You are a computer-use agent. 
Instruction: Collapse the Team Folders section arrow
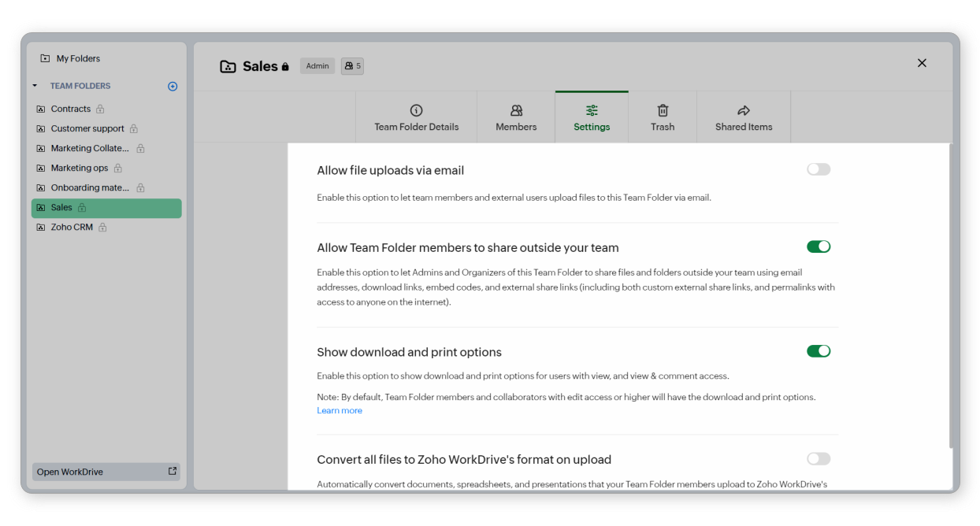click(x=35, y=86)
